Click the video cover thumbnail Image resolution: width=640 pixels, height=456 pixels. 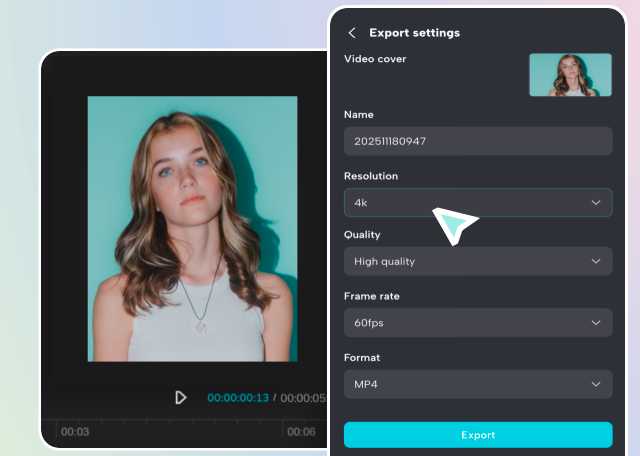click(x=570, y=75)
